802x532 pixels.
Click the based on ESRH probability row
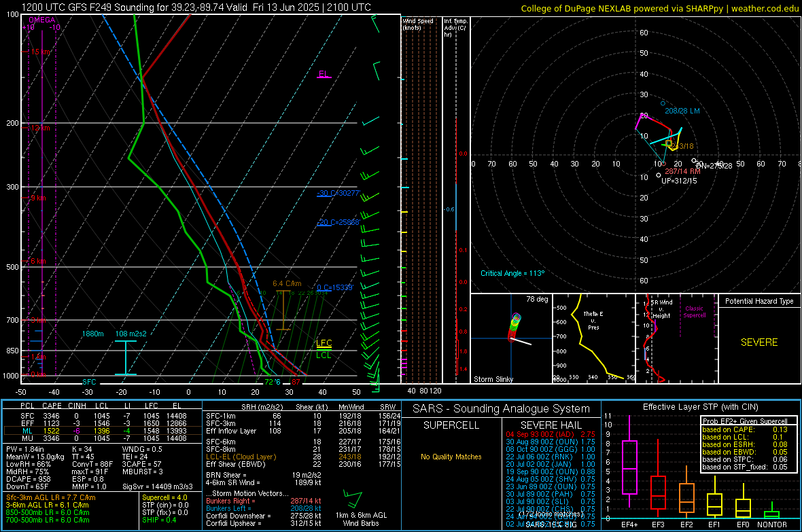(x=745, y=444)
